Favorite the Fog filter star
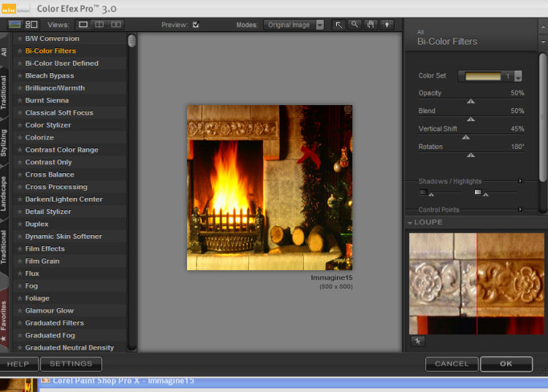This screenshot has height=392, width=548. 20,285
